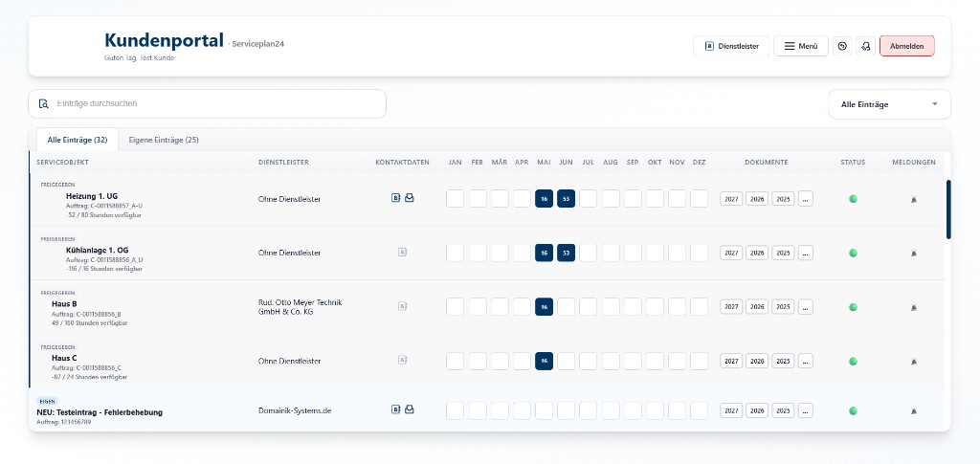Click Rud. Otto Meyer Technik GmbH text
The height and width of the screenshot is (464, 980).
click(300, 307)
